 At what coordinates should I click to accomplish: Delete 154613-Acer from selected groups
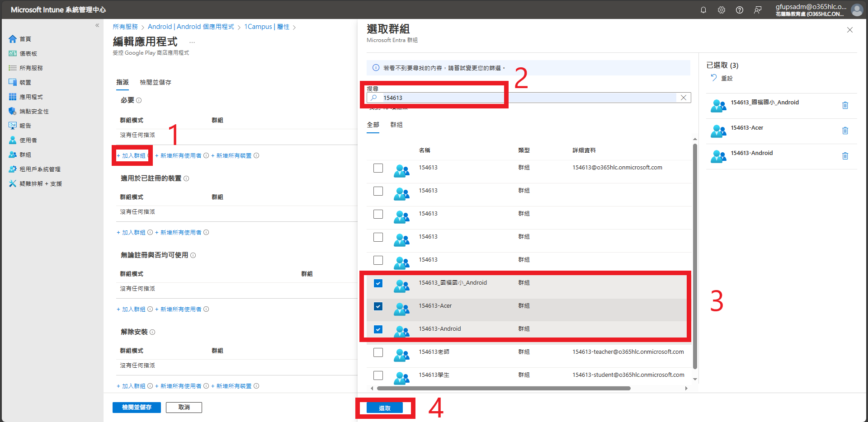pos(845,131)
